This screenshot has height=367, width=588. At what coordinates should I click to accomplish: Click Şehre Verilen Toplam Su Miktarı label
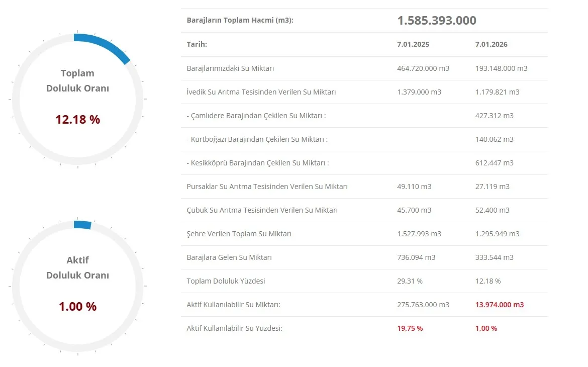239,234
